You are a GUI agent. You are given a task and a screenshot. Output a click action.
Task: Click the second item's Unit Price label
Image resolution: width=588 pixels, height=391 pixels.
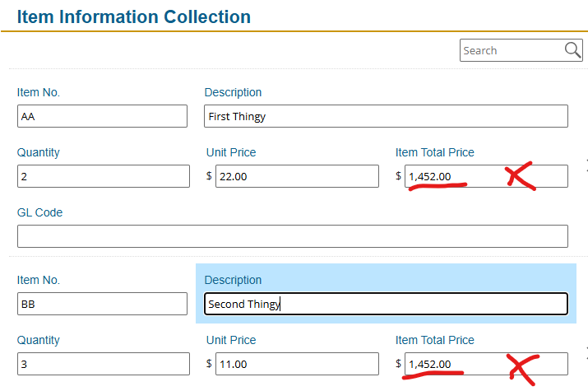[x=231, y=340]
